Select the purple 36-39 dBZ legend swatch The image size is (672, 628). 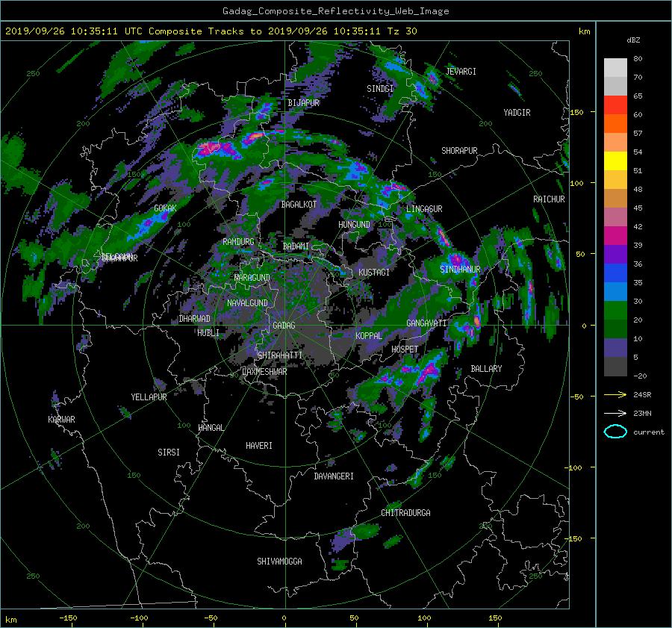(615, 254)
